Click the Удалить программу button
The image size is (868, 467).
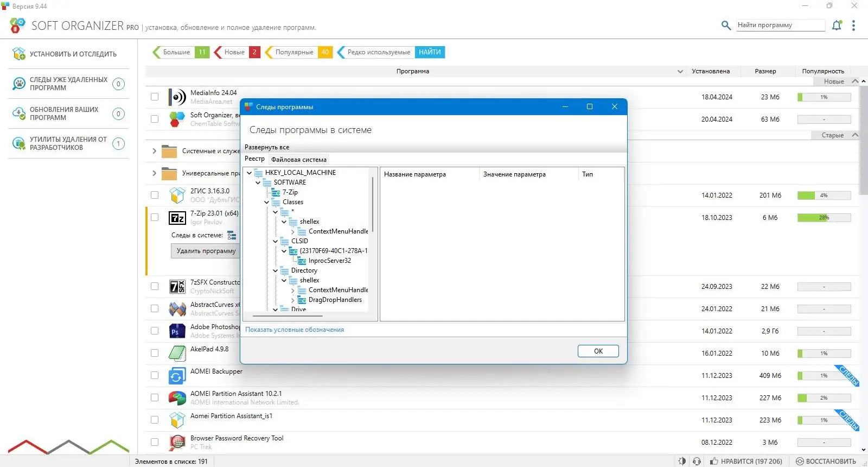coord(206,251)
